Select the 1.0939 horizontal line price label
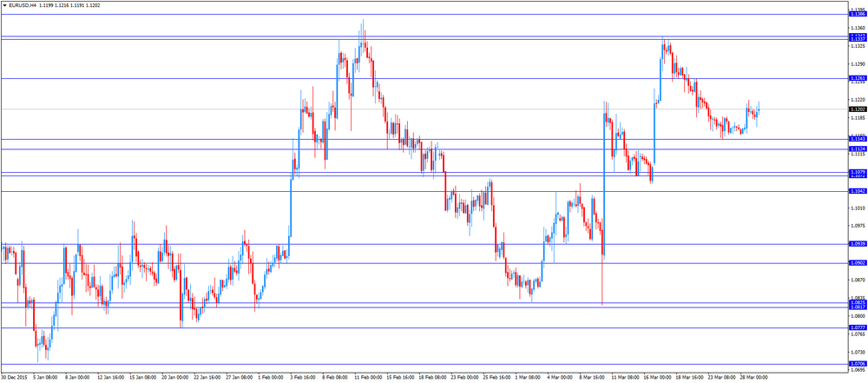Viewport: 868px width, 383px height. point(859,244)
